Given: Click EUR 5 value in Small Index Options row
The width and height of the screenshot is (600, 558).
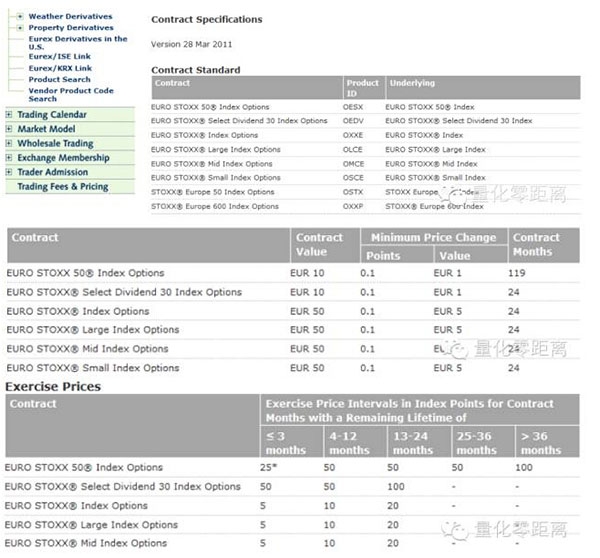Looking at the screenshot, I should 447,368.
